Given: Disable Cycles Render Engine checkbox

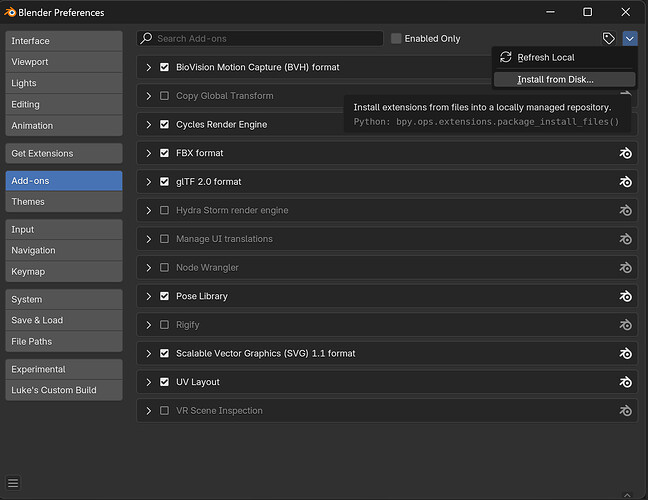Looking at the screenshot, I should click(x=164, y=124).
